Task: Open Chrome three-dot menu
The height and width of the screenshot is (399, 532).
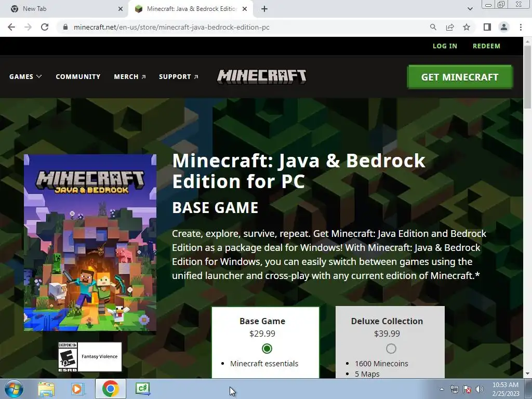Action: (x=521, y=27)
